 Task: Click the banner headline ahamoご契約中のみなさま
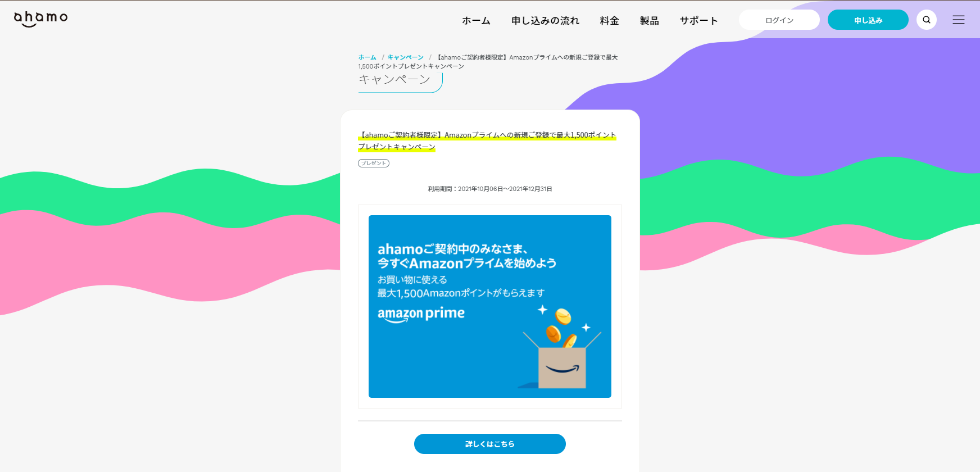click(452, 249)
